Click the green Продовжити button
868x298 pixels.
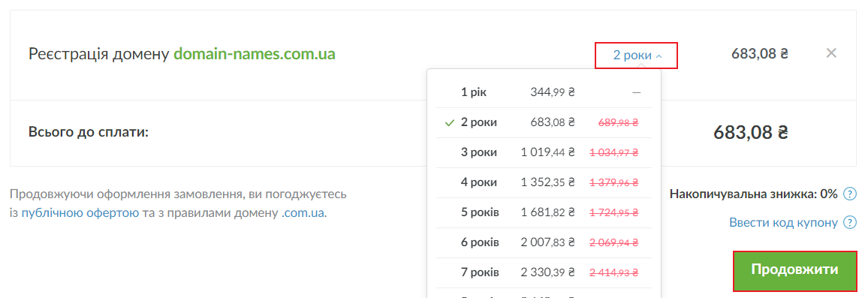pyautogui.click(x=794, y=271)
